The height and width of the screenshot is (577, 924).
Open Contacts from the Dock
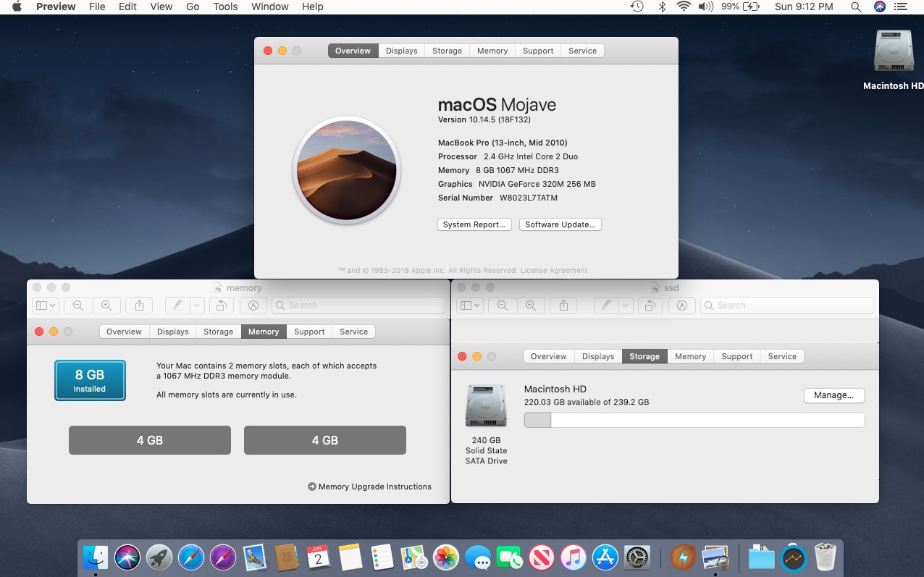[287, 557]
